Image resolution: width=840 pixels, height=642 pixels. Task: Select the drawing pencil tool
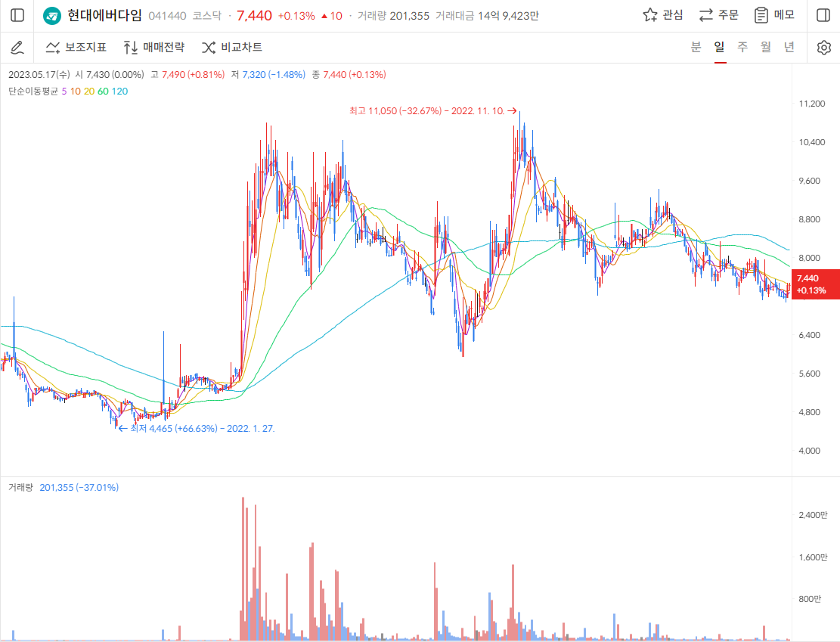click(17, 48)
